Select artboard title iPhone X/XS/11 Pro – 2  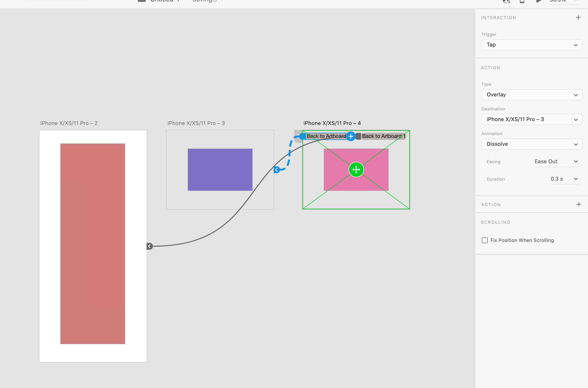(x=69, y=123)
